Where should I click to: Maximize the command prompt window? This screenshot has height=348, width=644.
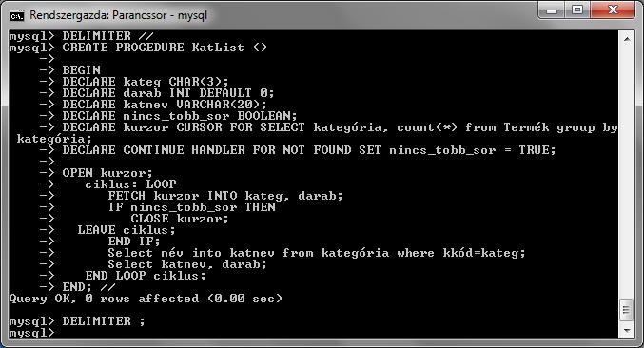click(577, 10)
